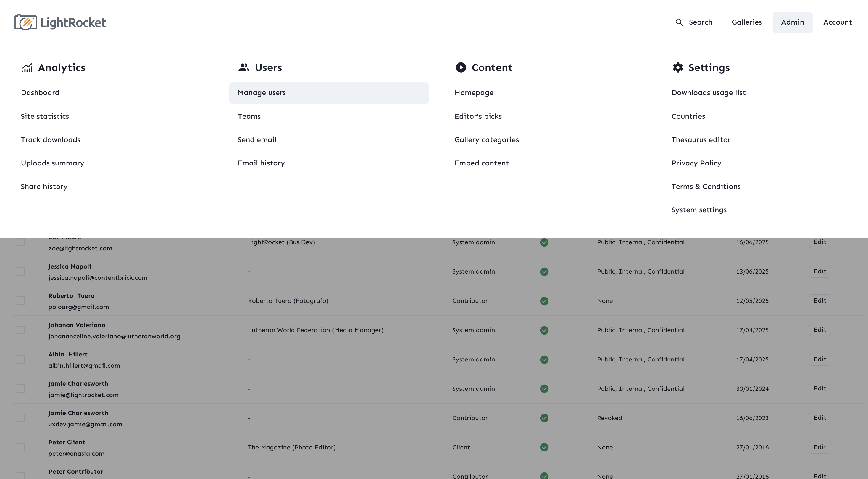The image size is (868, 479).
Task: Click the search magnifier icon
Action: (679, 22)
